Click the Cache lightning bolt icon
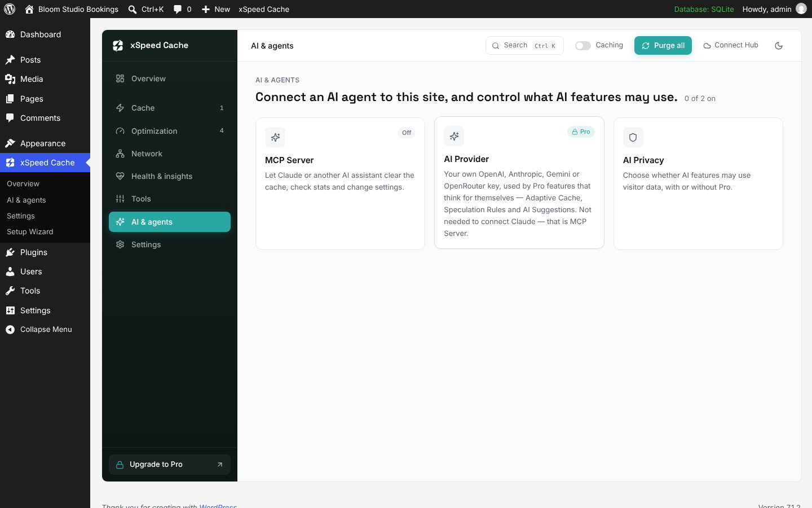 click(120, 108)
